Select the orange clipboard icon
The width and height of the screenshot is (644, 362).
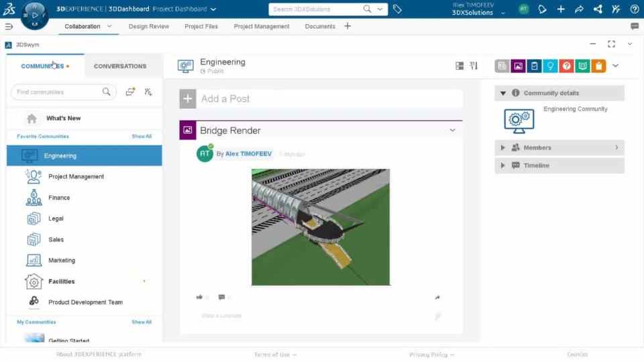(x=599, y=66)
